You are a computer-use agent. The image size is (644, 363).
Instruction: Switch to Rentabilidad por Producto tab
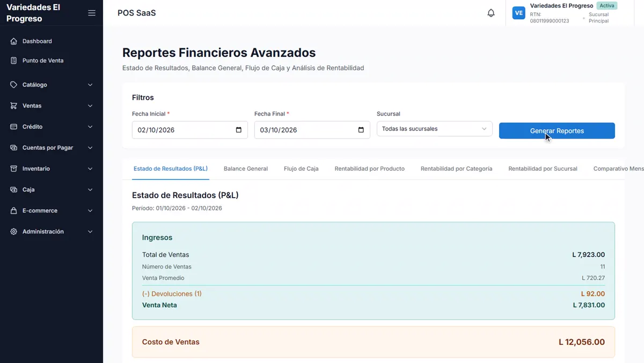tap(370, 169)
